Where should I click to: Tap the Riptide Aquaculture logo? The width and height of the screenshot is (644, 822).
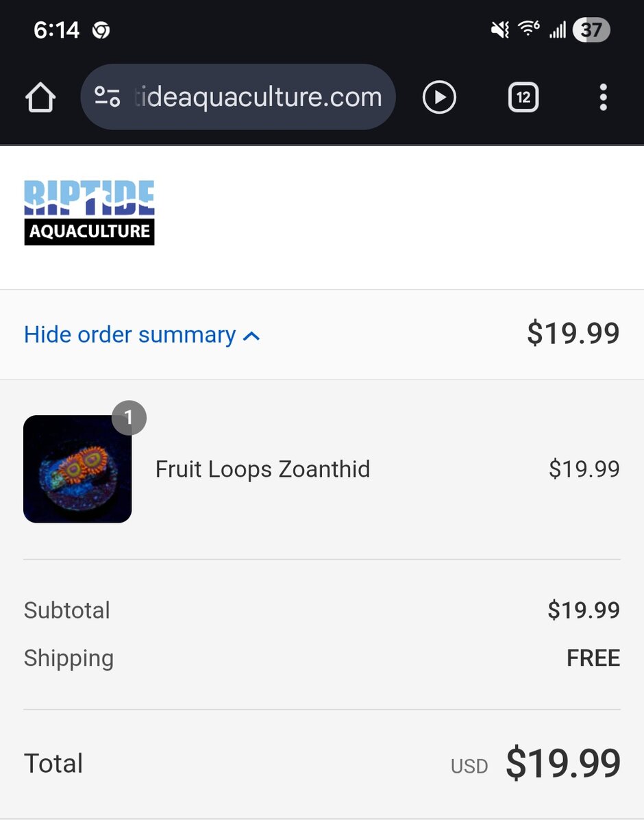89,212
